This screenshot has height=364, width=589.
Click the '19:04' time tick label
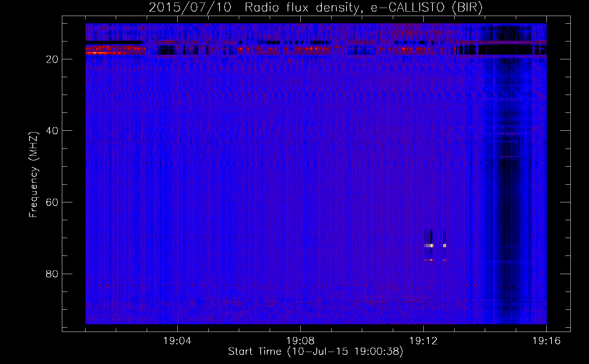point(177,341)
